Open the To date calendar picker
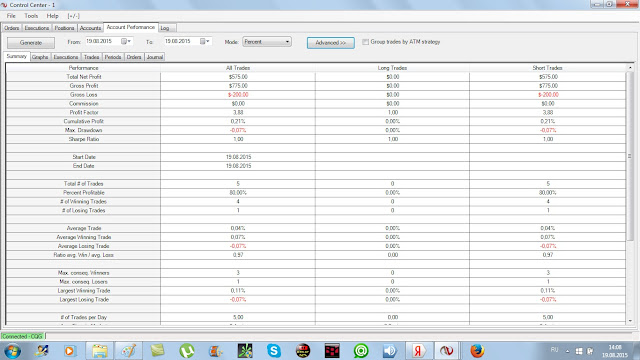 [204, 41]
